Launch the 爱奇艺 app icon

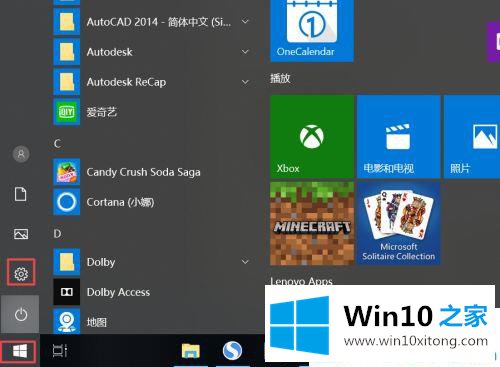(x=67, y=112)
